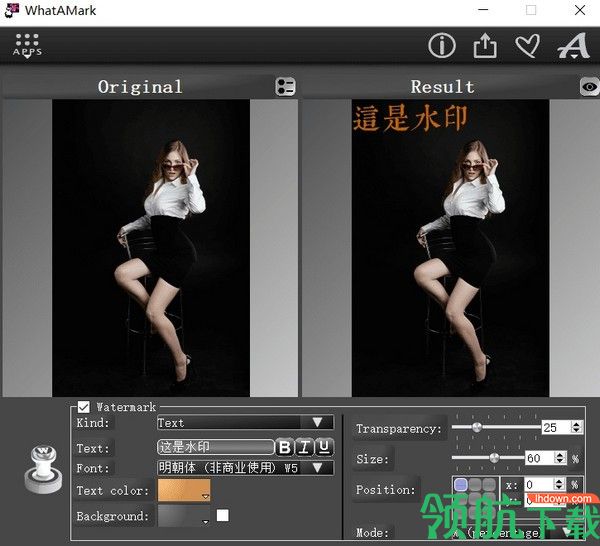Increase the Transparency value with up arrow
Viewport: 600px width, 546px height.
pos(576,424)
